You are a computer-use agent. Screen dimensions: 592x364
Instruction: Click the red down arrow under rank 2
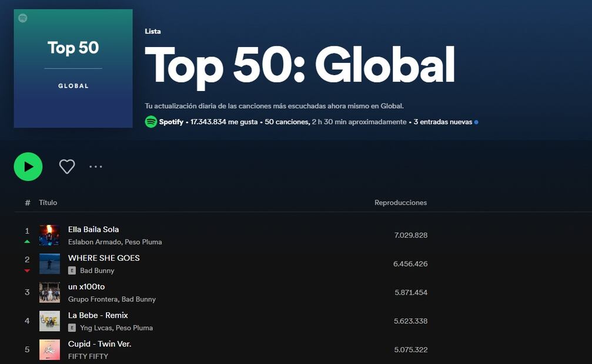[x=26, y=270]
